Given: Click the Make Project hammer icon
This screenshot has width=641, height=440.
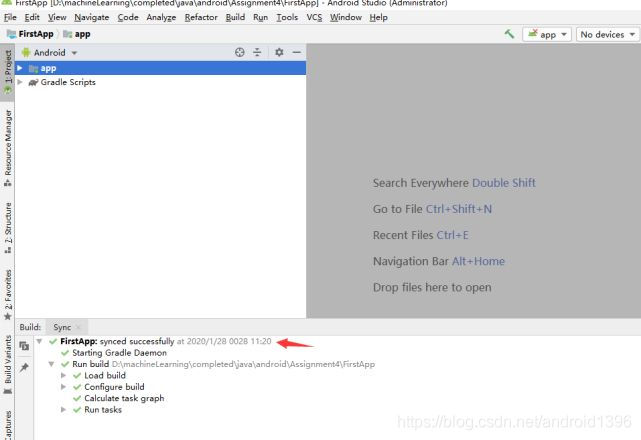Looking at the screenshot, I should coord(509,34).
